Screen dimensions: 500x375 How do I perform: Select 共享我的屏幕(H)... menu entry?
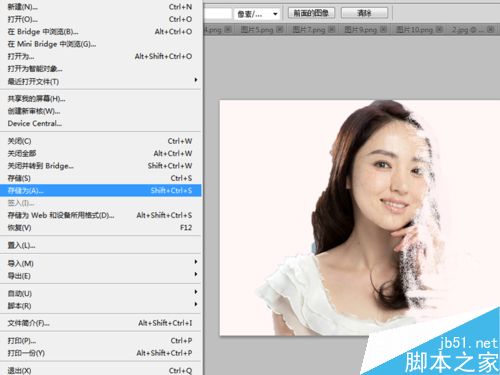pos(100,98)
